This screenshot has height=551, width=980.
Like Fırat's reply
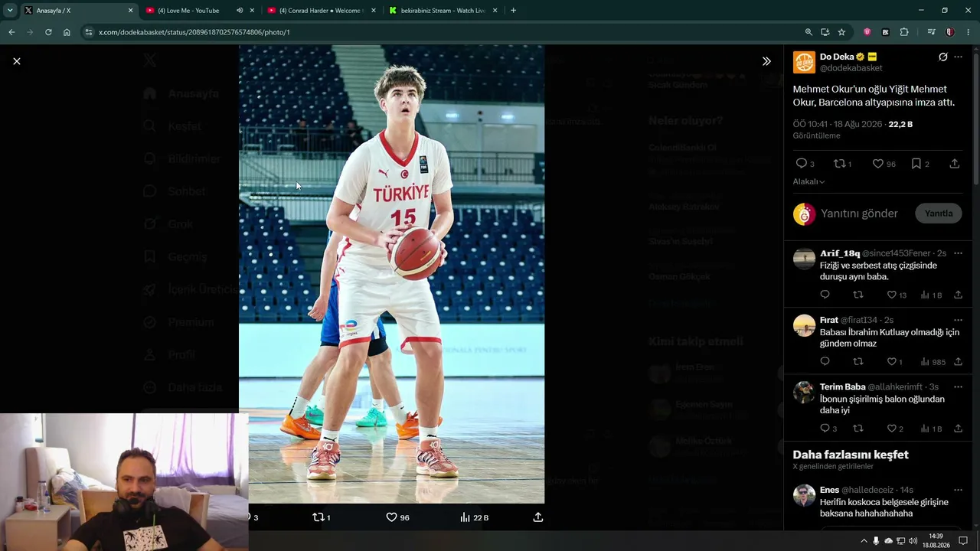(892, 362)
